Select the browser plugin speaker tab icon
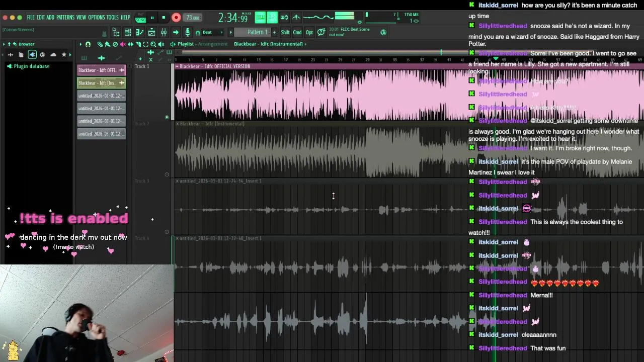644x362 pixels. (32, 55)
